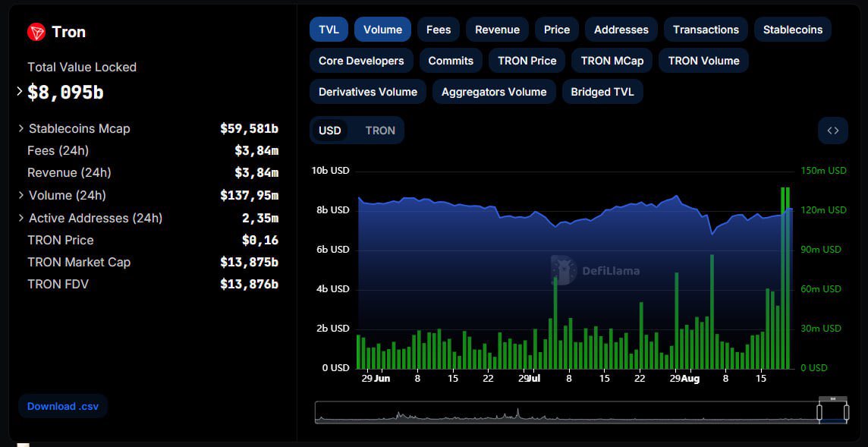Screen dimensions: 868x447
Task: Enable the Core Developers metric
Action: click(x=361, y=61)
